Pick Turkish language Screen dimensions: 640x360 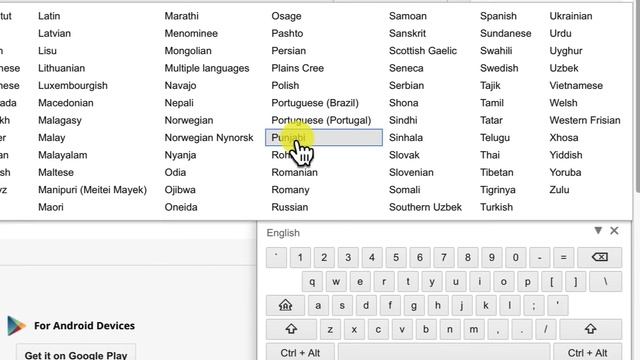[496, 207]
